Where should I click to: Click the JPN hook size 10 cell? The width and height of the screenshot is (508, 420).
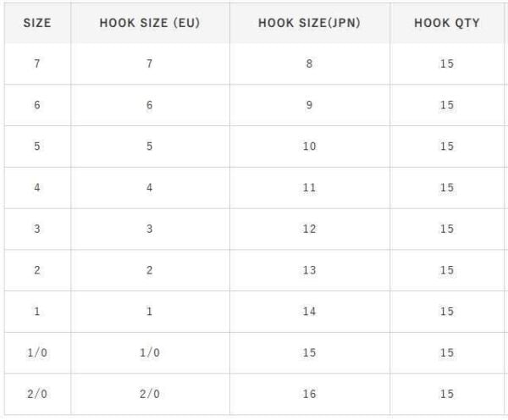pyautogui.click(x=309, y=146)
